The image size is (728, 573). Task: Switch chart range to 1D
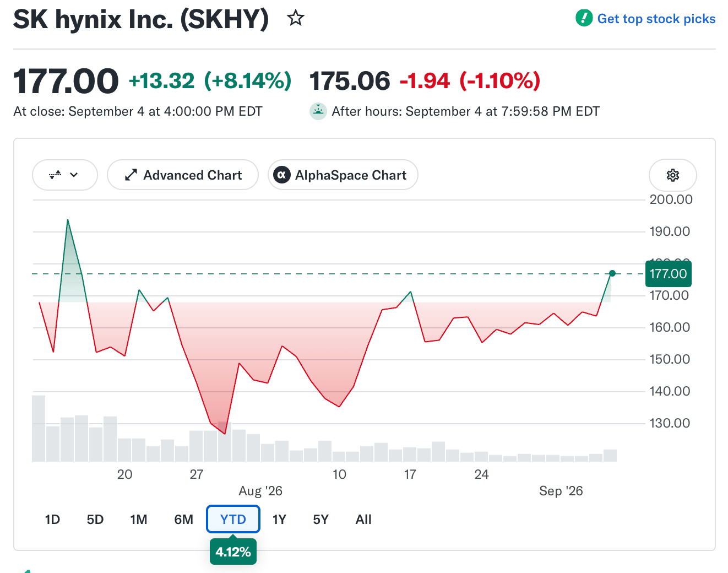click(52, 520)
